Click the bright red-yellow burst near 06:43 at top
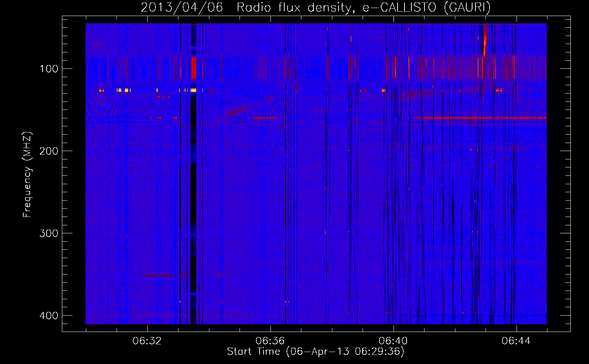This screenshot has height=364, width=589. click(x=485, y=40)
